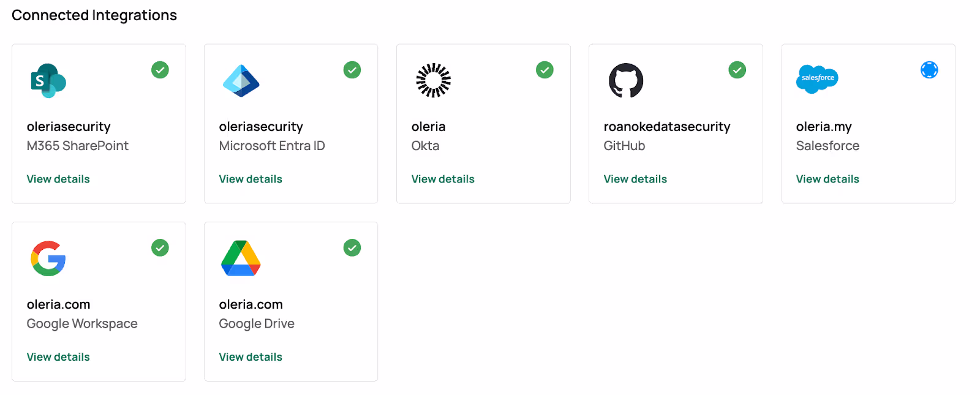
Task: Click the Microsoft Entra ID logo icon
Action: (x=241, y=81)
